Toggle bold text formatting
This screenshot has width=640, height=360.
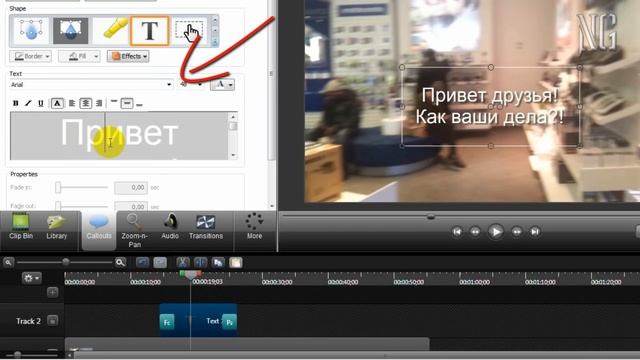coord(16,103)
